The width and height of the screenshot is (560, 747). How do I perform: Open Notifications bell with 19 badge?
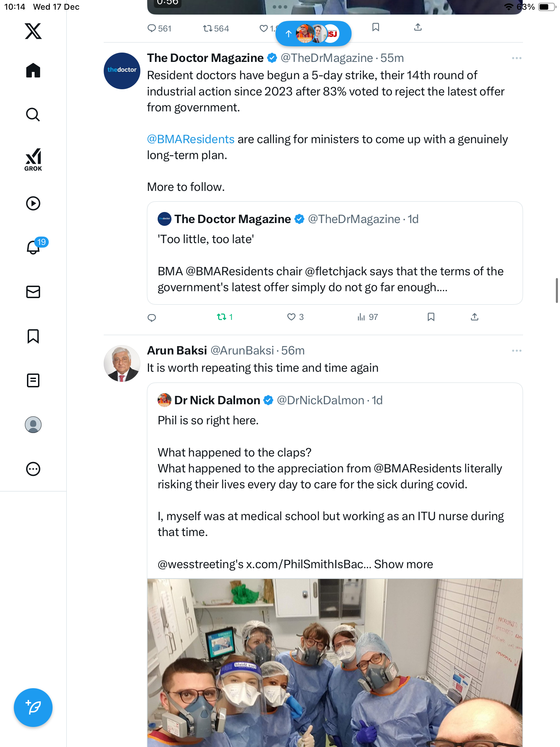pos(34,247)
